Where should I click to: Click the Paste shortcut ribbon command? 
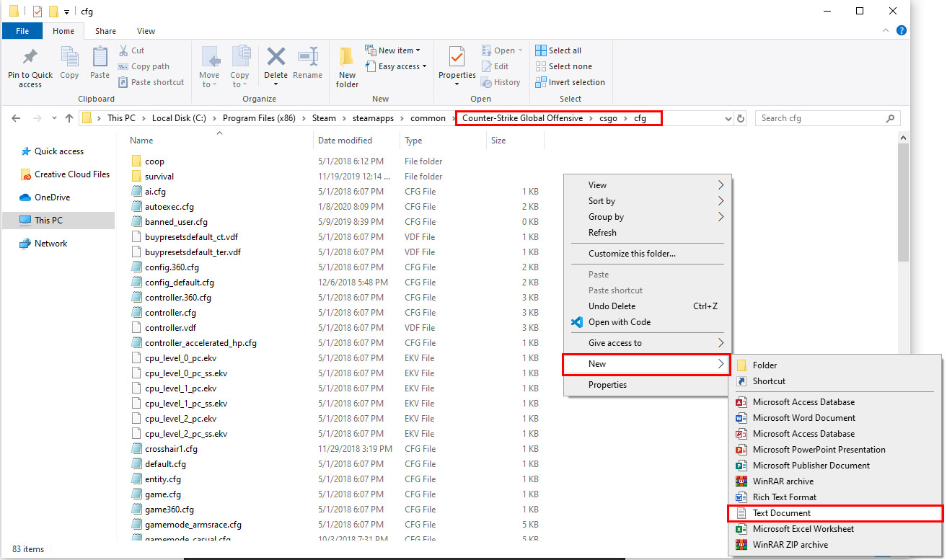(x=151, y=82)
